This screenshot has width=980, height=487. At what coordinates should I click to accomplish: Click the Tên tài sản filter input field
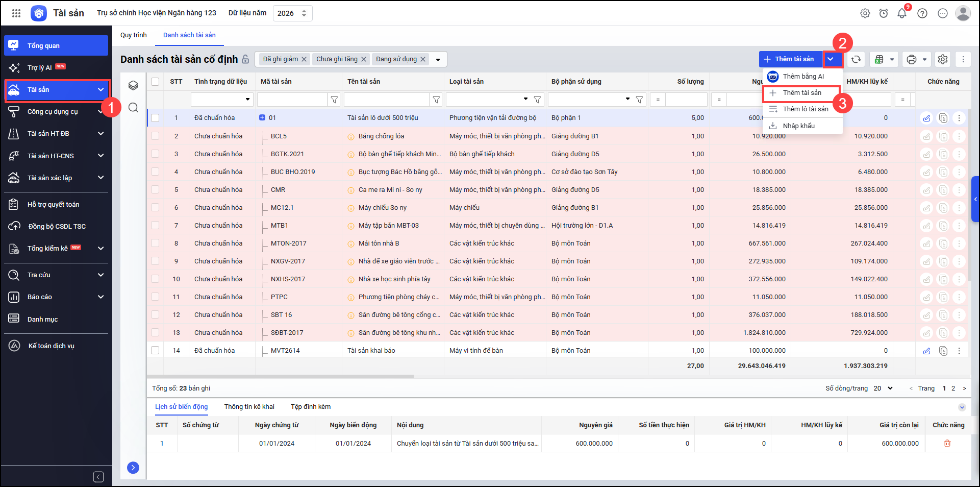click(386, 100)
